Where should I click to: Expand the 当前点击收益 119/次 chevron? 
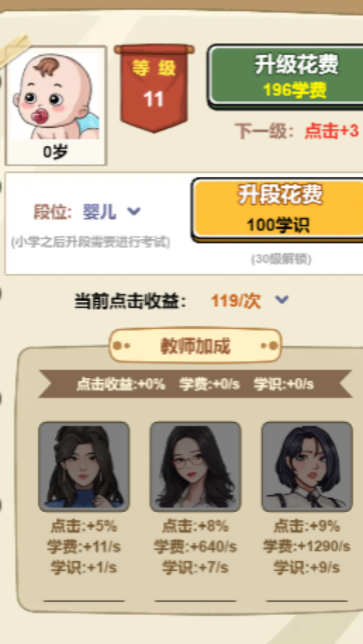282,300
